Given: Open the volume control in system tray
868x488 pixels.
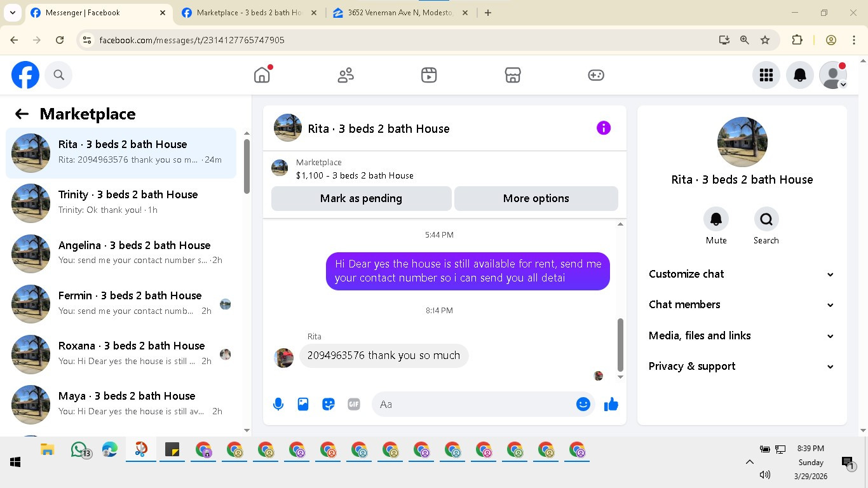Looking at the screenshot, I should coord(765,475).
